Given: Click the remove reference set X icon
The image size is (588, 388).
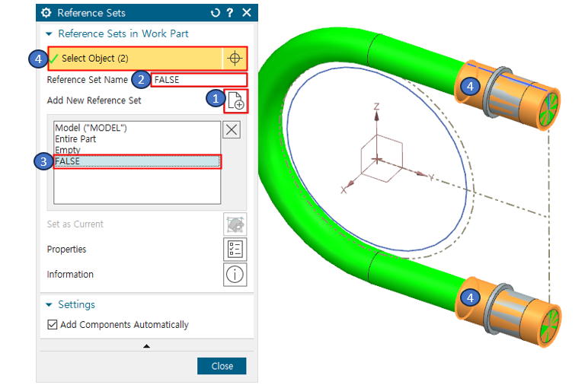Looking at the screenshot, I should click(x=232, y=129).
